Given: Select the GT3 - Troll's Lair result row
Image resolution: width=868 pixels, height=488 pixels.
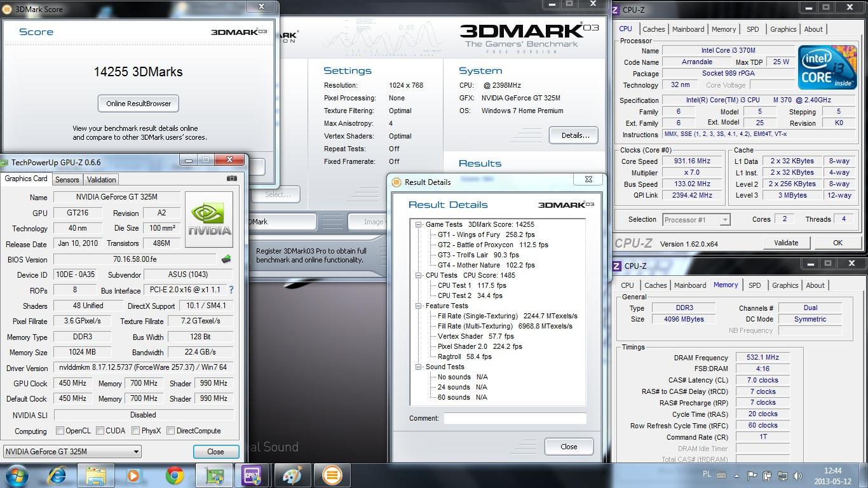Looking at the screenshot, I should click(478, 255).
